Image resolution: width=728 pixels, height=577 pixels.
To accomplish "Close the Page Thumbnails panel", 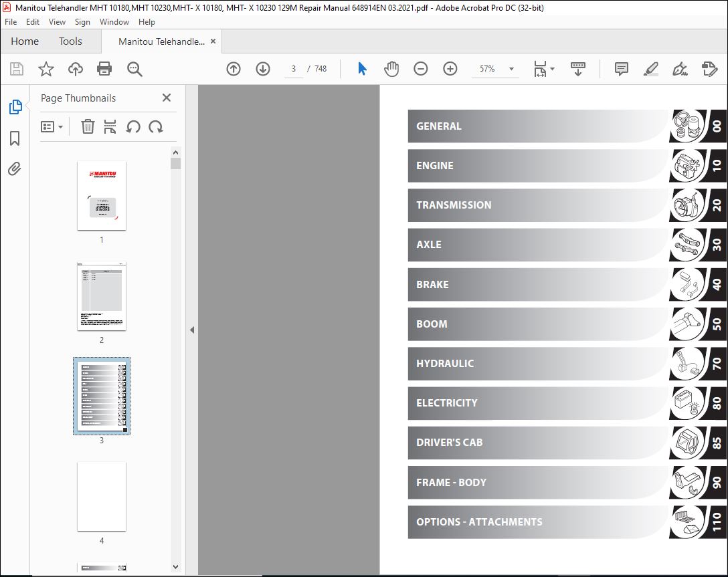I will [x=167, y=98].
